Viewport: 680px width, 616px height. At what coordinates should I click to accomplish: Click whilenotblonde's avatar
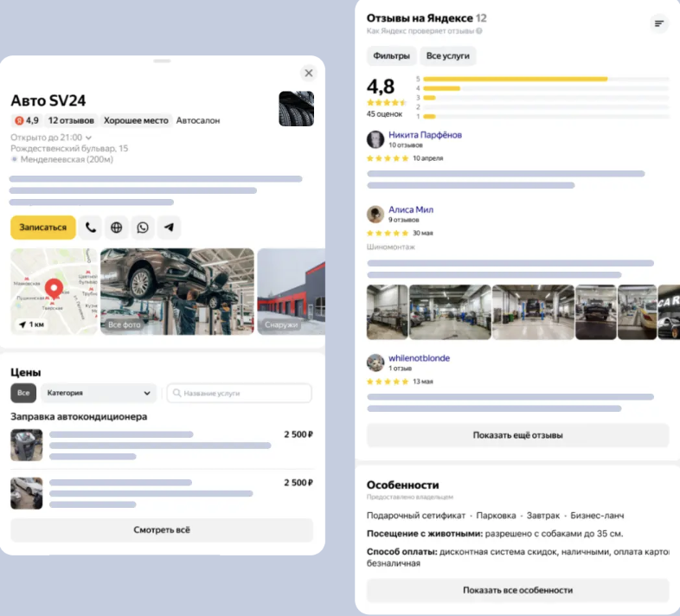pos(375,363)
